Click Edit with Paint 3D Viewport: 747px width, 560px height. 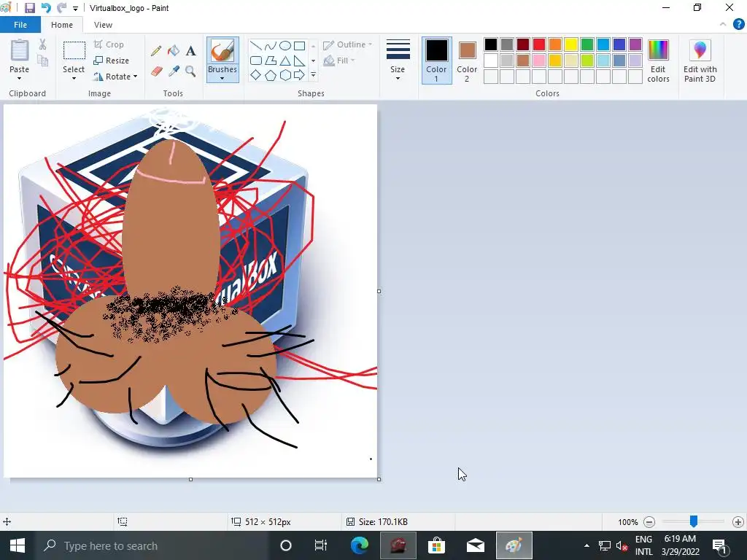point(700,61)
